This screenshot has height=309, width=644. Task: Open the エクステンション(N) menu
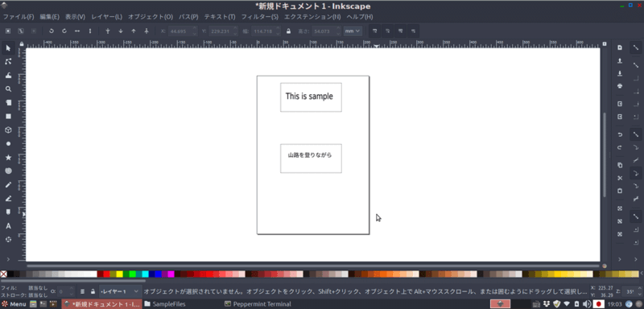tap(312, 17)
